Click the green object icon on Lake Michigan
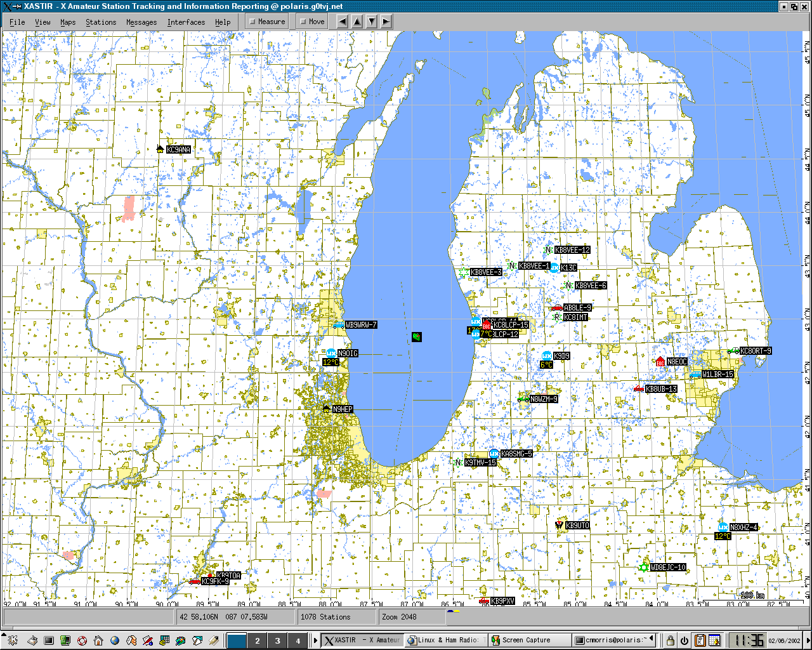The image size is (812, 650). click(x=417, y=336)
